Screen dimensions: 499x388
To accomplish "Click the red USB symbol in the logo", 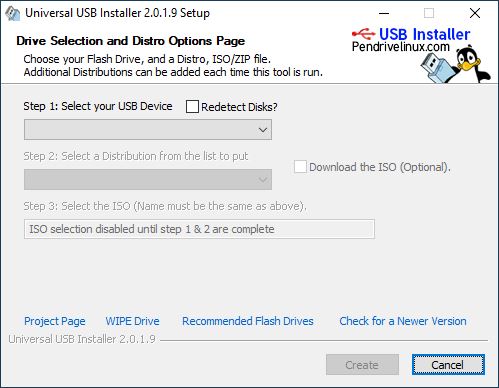I will coord(364,33).
